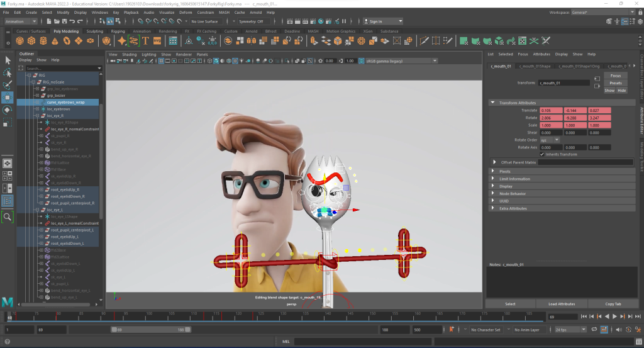Click the Open Scene folder icon
Image resolution: width=644 pixels, height=348 pixels.
[57, 21]
